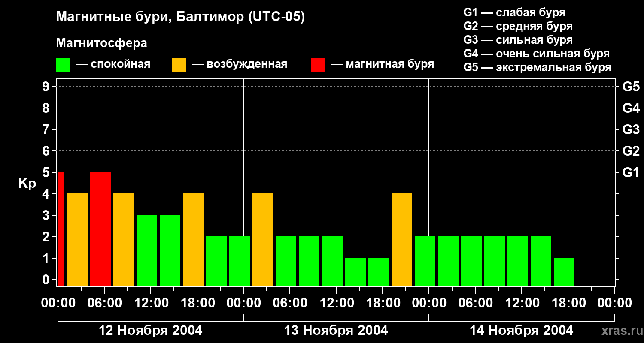Click 'G4 — очень сильная буря' legend line

point(536,54)
